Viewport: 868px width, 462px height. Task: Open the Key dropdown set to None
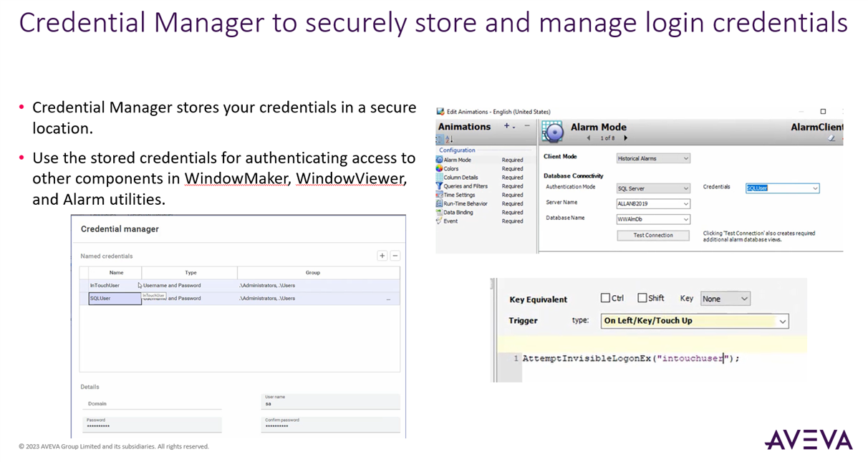point(725,299)
